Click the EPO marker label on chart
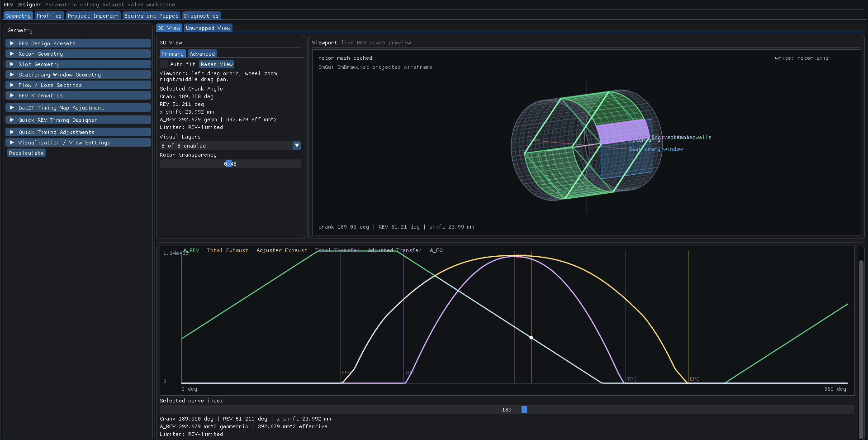The width and height of the screenshot is (868, 440). pos(346,373)
